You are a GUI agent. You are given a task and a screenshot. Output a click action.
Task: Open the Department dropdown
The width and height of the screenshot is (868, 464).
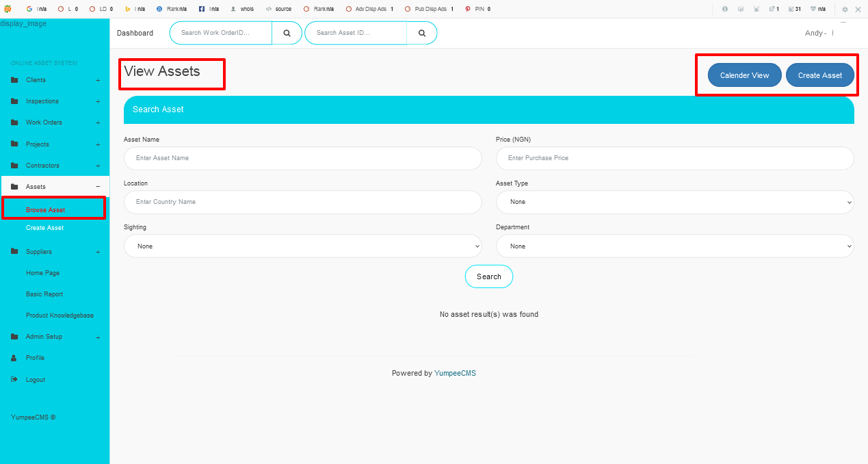coord(675,246)
